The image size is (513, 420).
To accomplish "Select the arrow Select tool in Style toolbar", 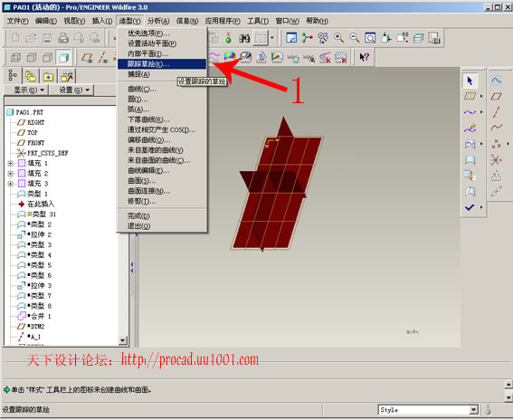I will (x=470, y=81).
